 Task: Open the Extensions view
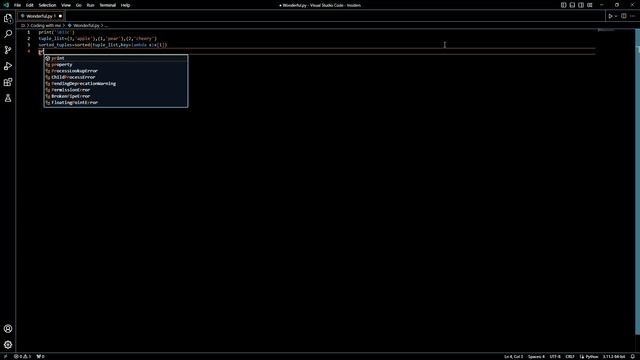point(8,82)
